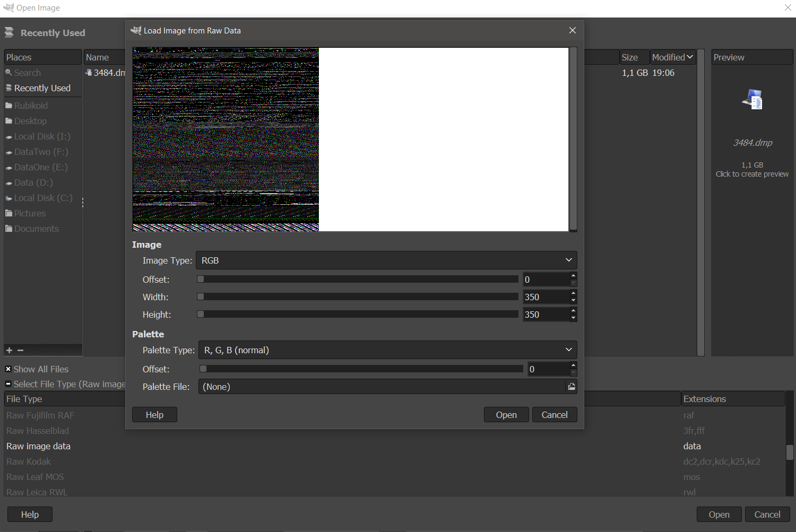
Task: Click the 3484.dmp preview file icon
Action: coord(752,100)
